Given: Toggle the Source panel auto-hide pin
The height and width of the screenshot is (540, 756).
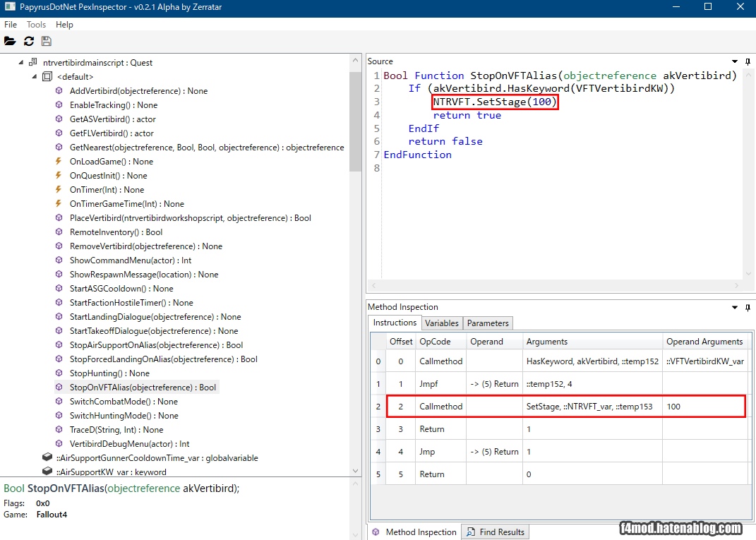Looking at the screenshot, I should [748, 61].
